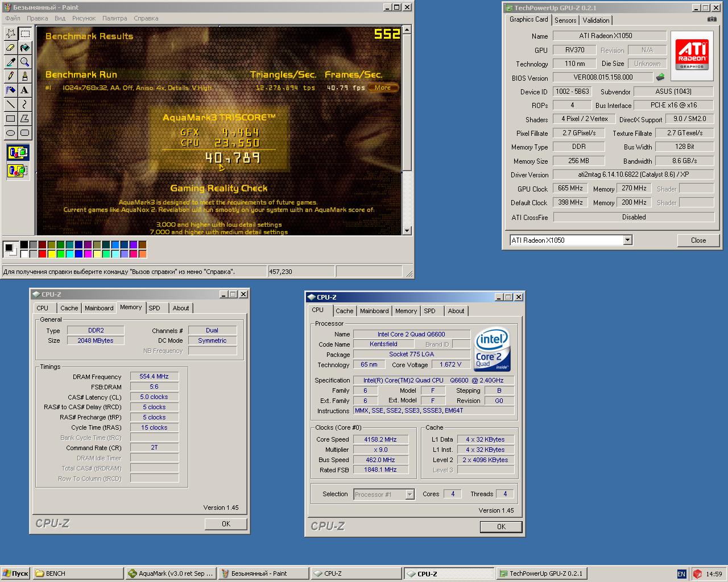Click the GPU-Z screenshot camera icon
Viewport: 728px width, 582px height.
click(x=712, y=19)
